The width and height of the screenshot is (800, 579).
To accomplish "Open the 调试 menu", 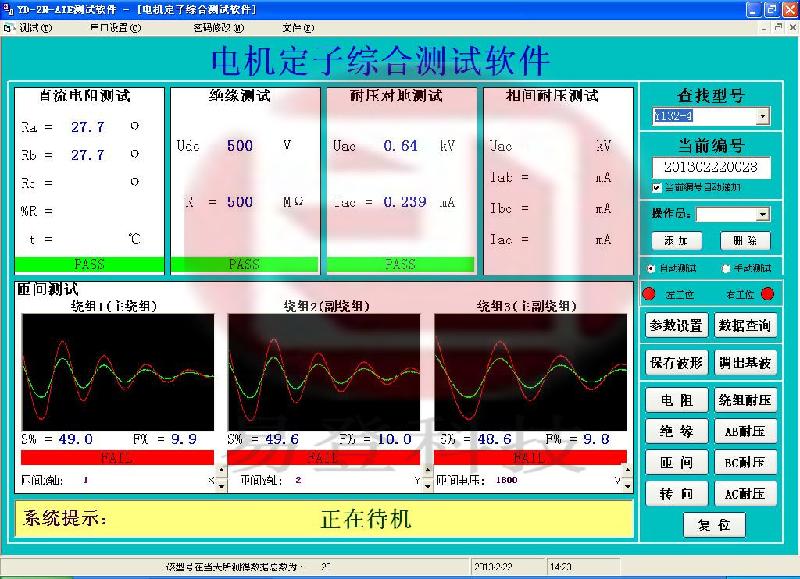I will pos(30,28).
